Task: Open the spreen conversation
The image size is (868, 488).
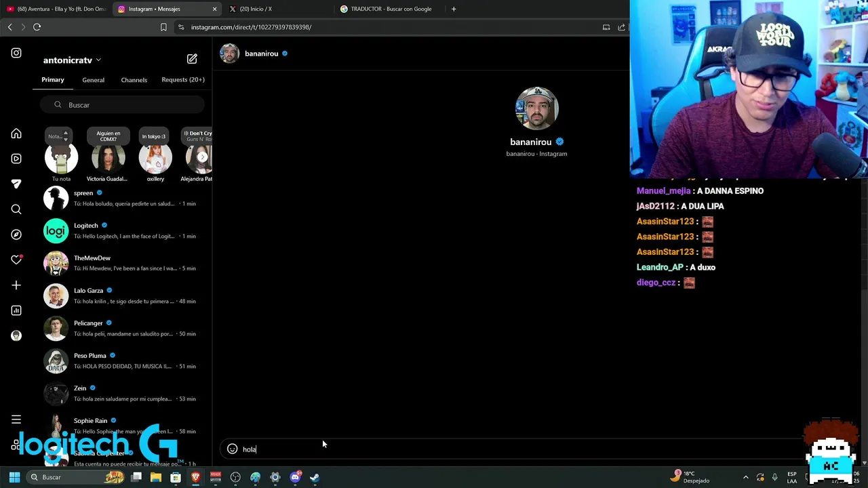Action: tap(122, 198)
